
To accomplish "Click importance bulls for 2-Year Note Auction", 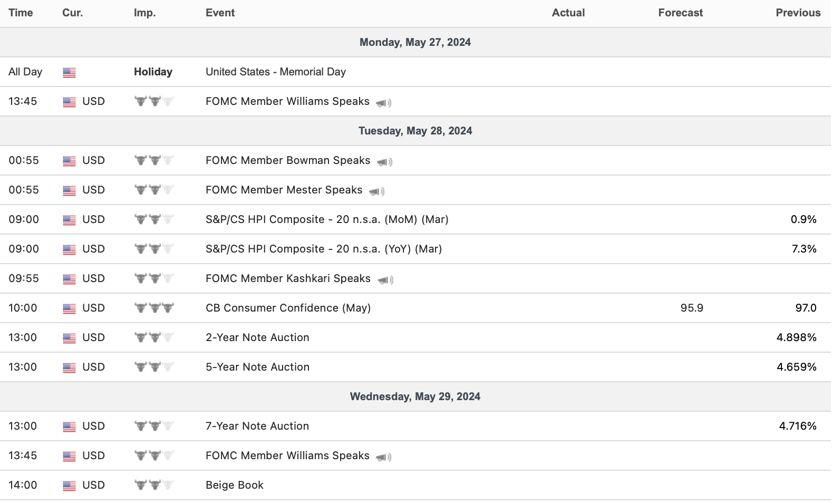I will (154, 337).
